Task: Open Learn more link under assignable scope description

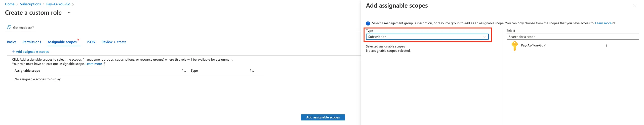Action: 94,64
